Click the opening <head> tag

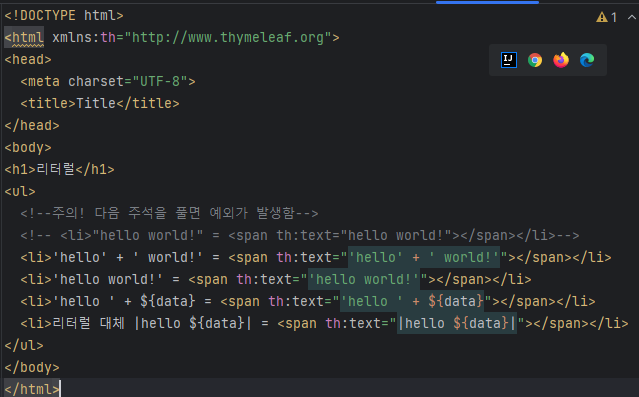[28, 60]
